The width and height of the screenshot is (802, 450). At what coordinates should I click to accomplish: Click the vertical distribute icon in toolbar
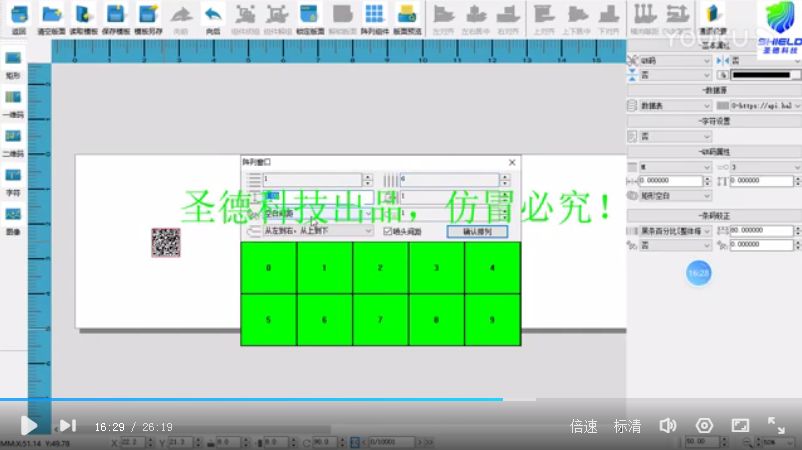[677, 14]
